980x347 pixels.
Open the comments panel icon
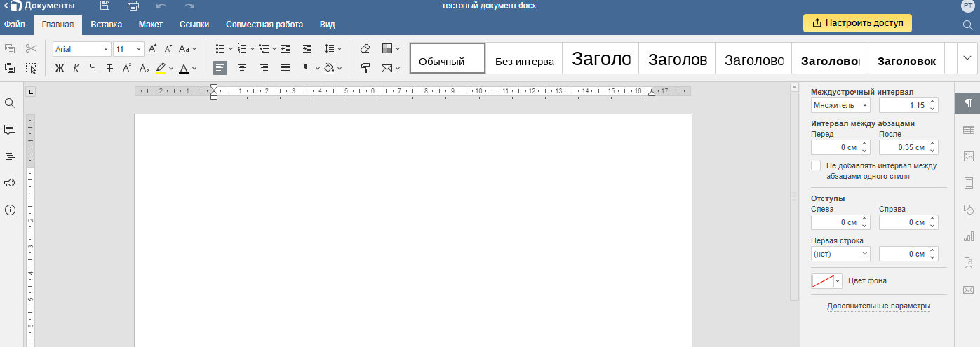(x=10, y=130)
